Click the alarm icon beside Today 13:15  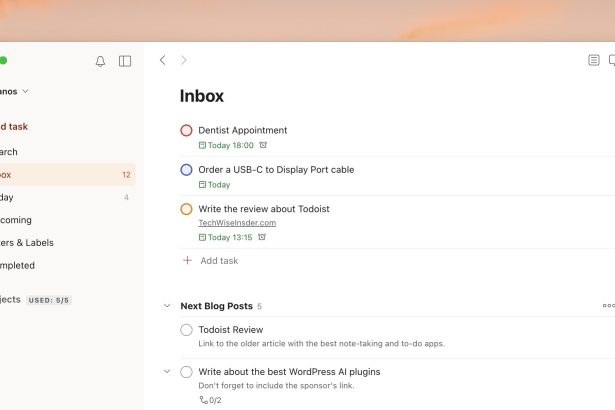click(262, 237)
